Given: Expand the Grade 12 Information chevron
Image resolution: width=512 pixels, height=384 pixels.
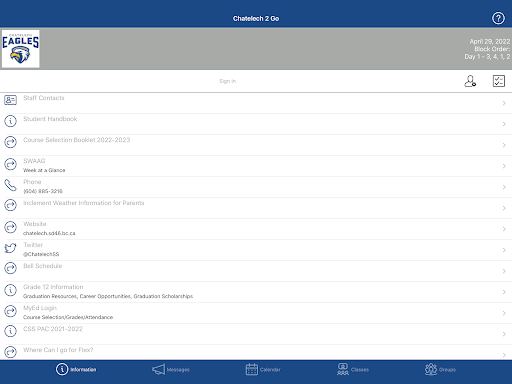Looking at the screenshot, I should pyautogui.click(x=504, y=292).
